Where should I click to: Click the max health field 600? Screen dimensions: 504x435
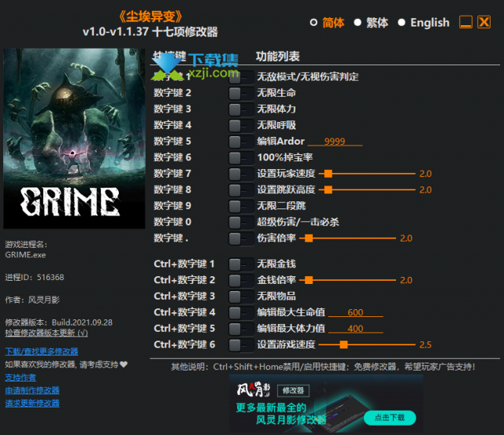click(x=355, y=312)
